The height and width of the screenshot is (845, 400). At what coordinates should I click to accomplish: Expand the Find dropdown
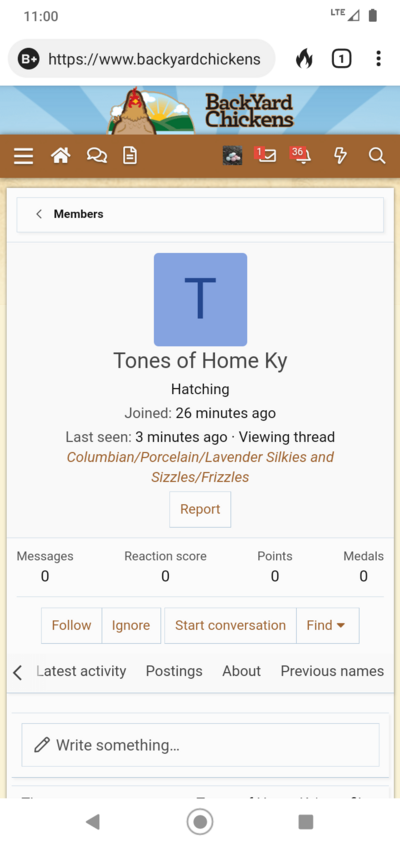(x=328, y=626)
